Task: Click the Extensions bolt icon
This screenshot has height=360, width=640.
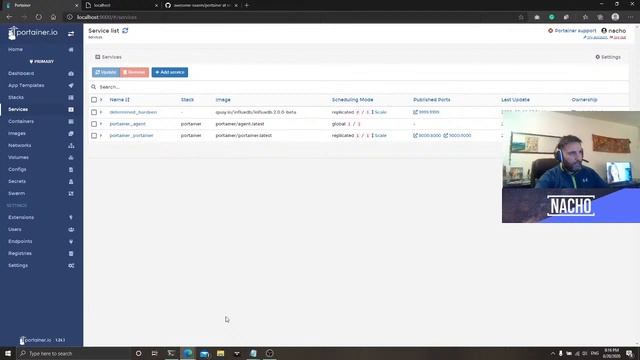Action: pyautogui.click(x=71, y=218)
